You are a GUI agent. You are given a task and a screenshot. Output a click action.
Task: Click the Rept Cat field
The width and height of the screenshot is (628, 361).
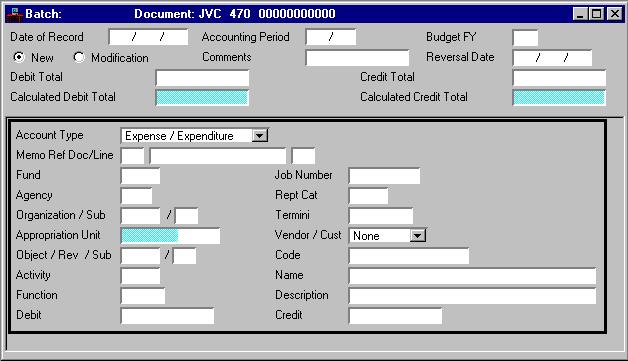click(368, 196)
